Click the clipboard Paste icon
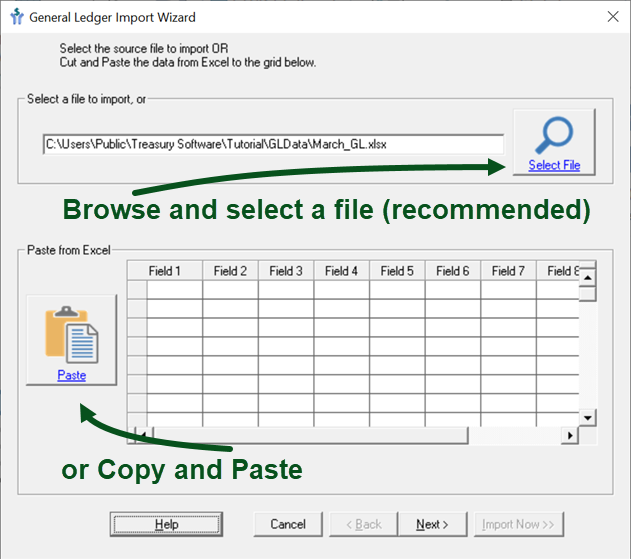This screenshot has width=631, height=559. coord(72,335)
